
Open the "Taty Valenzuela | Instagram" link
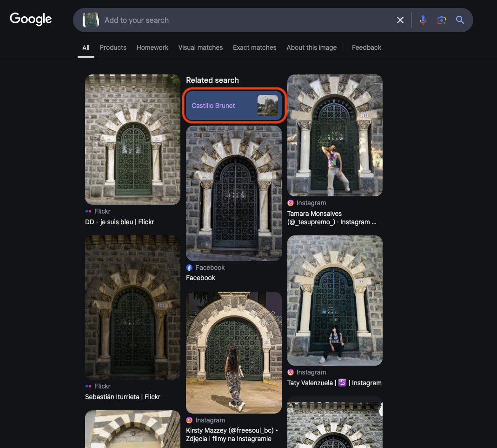pyautogui.click(x=334, y=383)
